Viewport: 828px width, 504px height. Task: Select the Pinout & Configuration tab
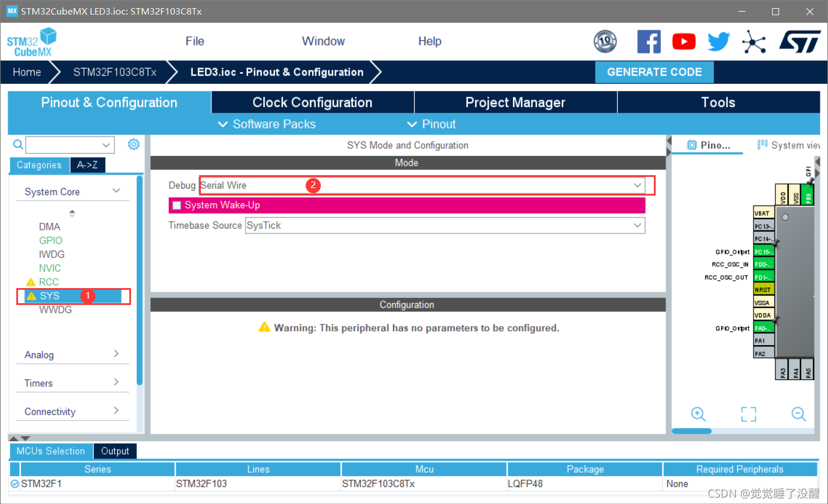coord(109,102)
